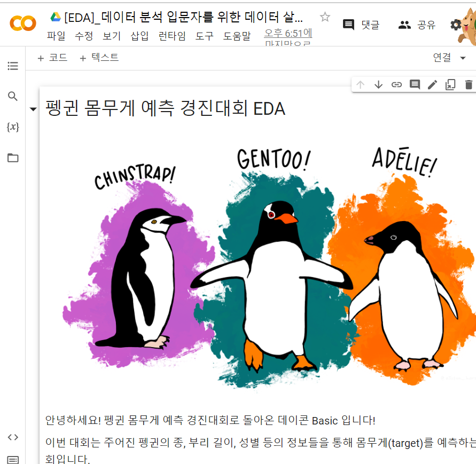Image resolution: width=476 pixels, height=464 pixels.
Task: Copy the cell link via the link icon
Action: [x=396, y=85]
